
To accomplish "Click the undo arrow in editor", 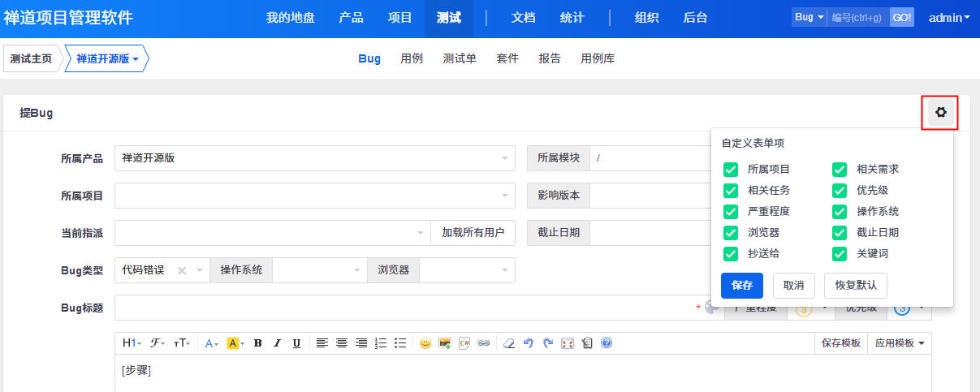I will (x=529, y=343).
